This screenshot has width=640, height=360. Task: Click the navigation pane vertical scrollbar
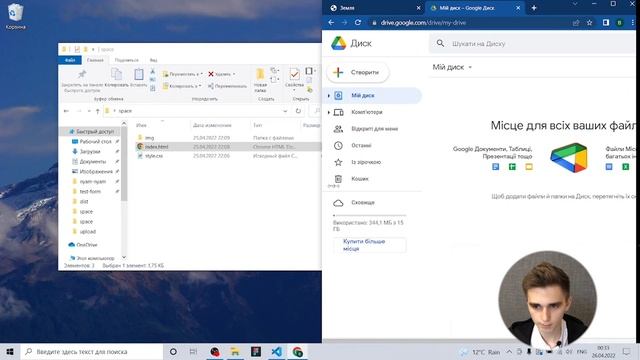click(x=124, y=164)
